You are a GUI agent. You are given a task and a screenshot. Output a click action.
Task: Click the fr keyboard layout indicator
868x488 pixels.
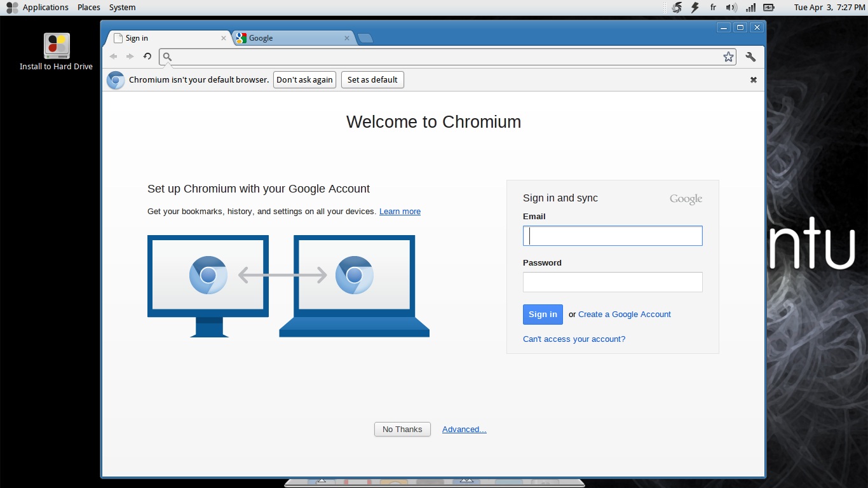(x=713, y=8)
